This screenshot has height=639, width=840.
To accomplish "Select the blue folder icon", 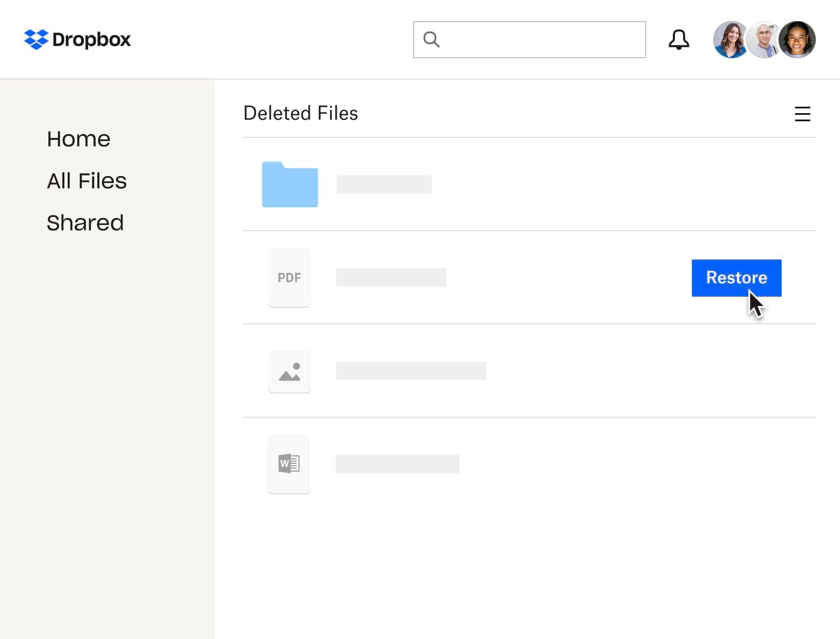I will (x=289, y=184).
